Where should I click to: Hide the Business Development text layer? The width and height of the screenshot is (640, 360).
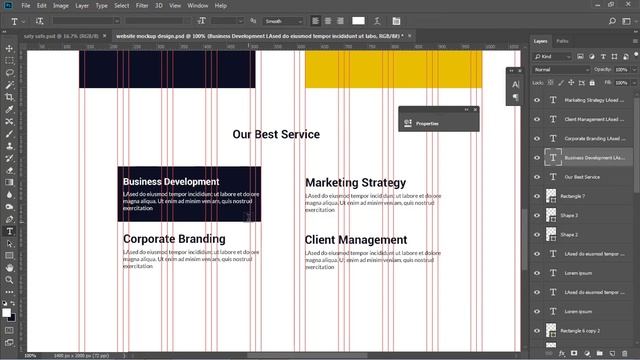[537, 158]
